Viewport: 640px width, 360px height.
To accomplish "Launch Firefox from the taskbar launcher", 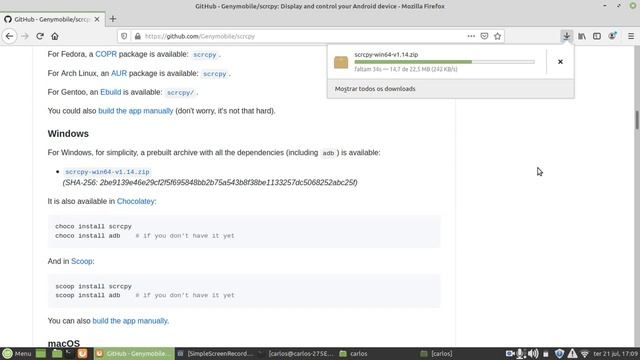I will click(82, 353).
